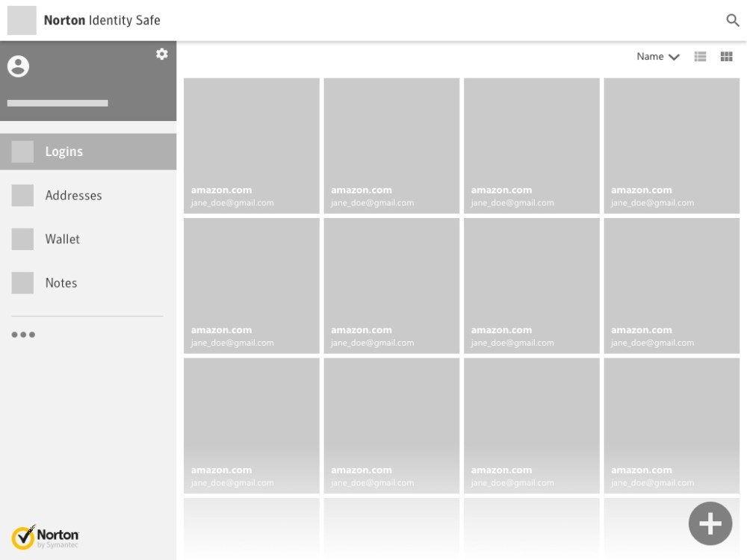
Task: Open the last amazon.com card in second row
Action: pos(672,285)
